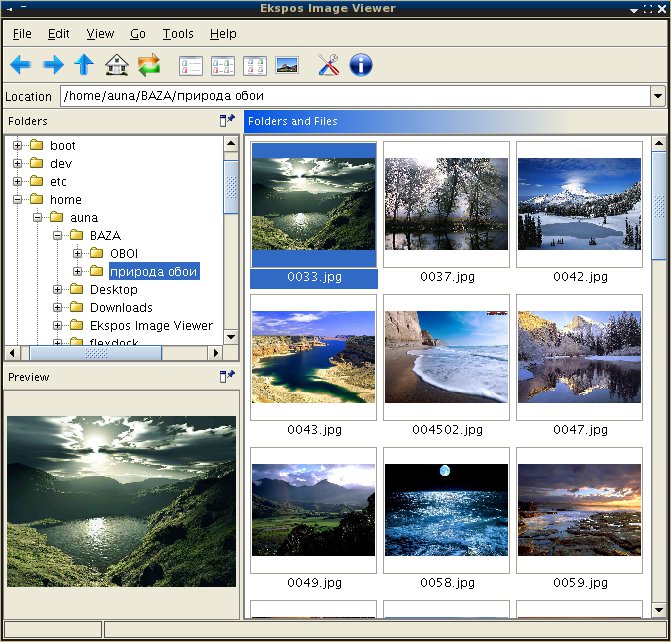Image resolution: width=671 pixels, height=642 pixels.
Task: Select the 0042.jpg snowy mountain thumbnail
Action: (579, 204)
